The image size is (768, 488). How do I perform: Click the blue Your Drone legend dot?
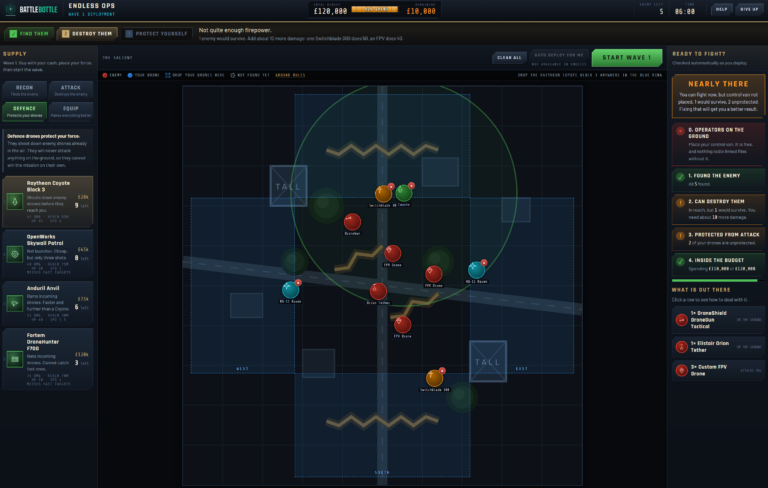(130, 75)
